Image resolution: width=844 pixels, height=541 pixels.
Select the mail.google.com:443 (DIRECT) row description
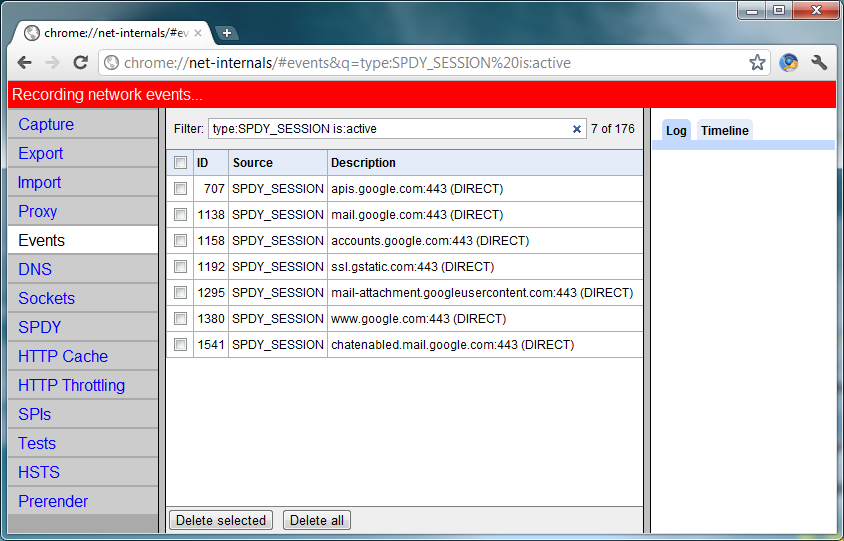pyautogui.click(x=417, y=214)
